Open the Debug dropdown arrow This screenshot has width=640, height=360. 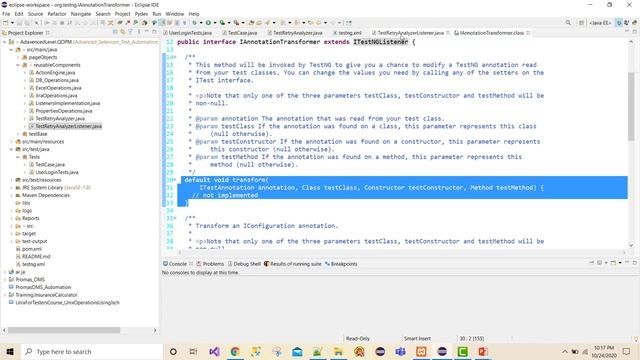click(x=201, y=23)
